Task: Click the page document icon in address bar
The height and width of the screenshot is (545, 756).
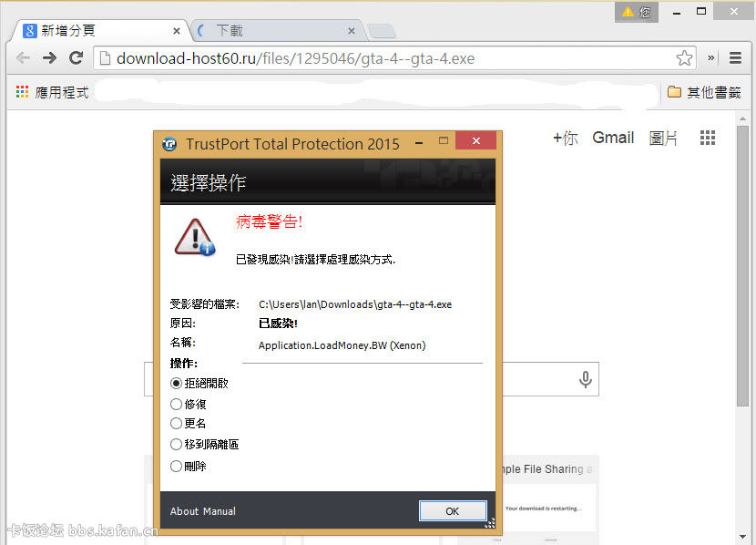Action: click(x=105, y=58)
